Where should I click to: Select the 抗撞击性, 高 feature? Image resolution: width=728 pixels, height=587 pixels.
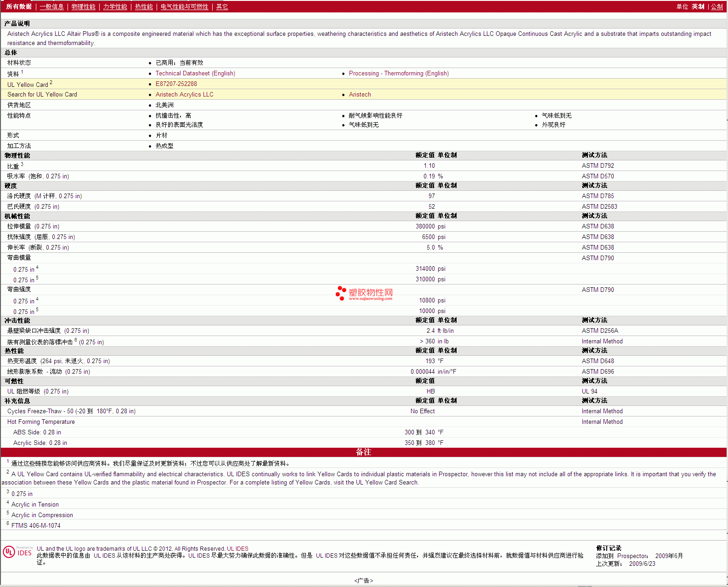click(x=173, y=115)
